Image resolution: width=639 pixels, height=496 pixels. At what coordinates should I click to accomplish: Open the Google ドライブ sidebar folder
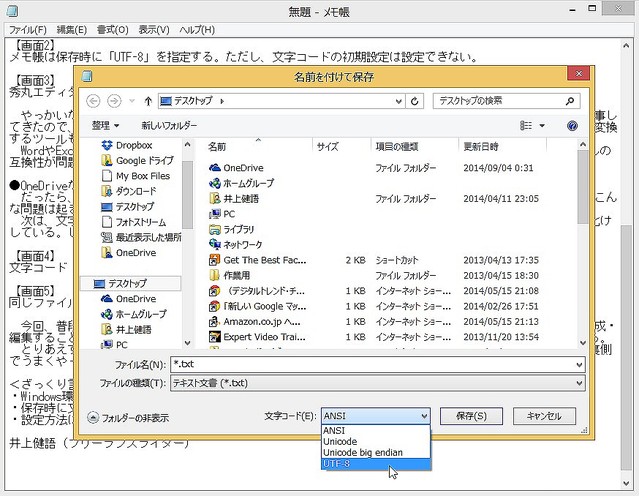coord(144,160)
